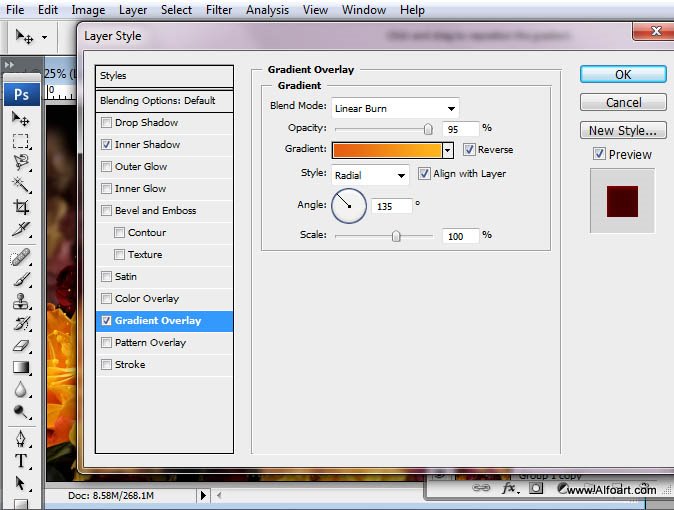Uncheck the Gradient Overlay checkbox
The width and height of the screenshot is (674, 510).
pos(106,320)
